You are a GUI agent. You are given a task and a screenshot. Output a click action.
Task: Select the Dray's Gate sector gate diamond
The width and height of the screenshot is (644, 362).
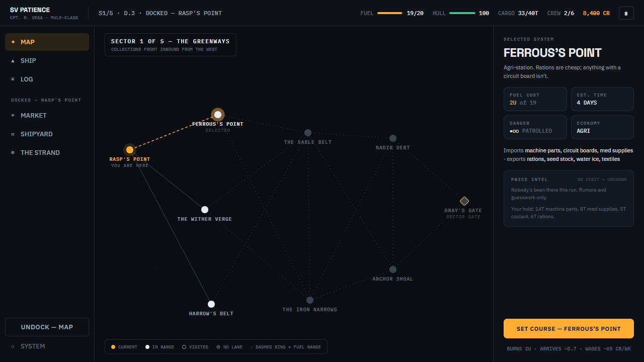click(464, 201)
